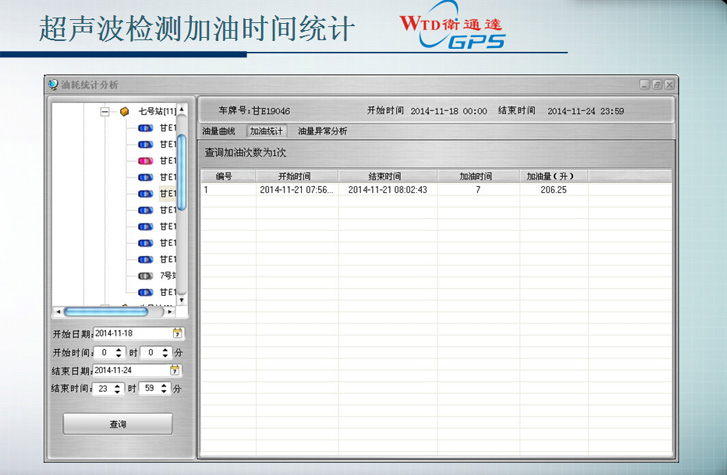Click the orange 七号站 group icon
This screenshot has height=475, width=727.
click(125, 112)
